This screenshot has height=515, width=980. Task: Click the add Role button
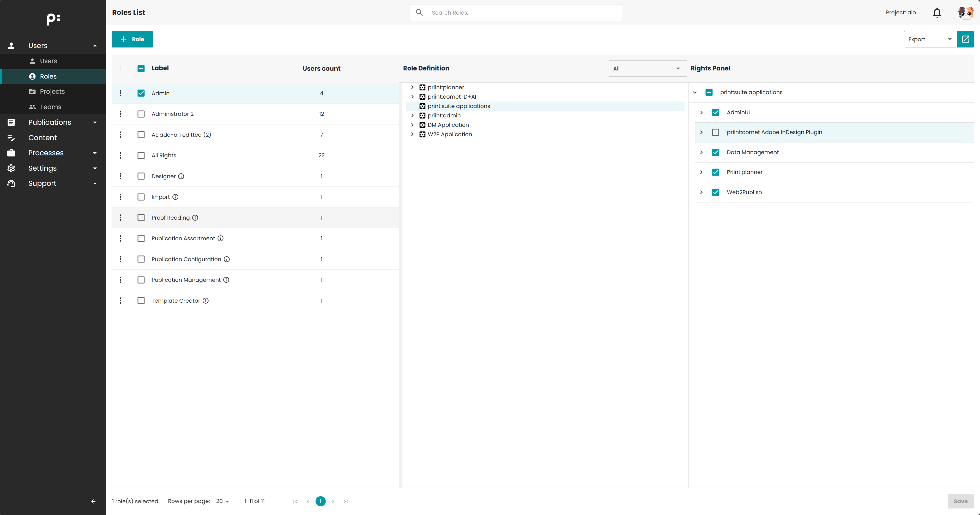[x=132, y=39]
